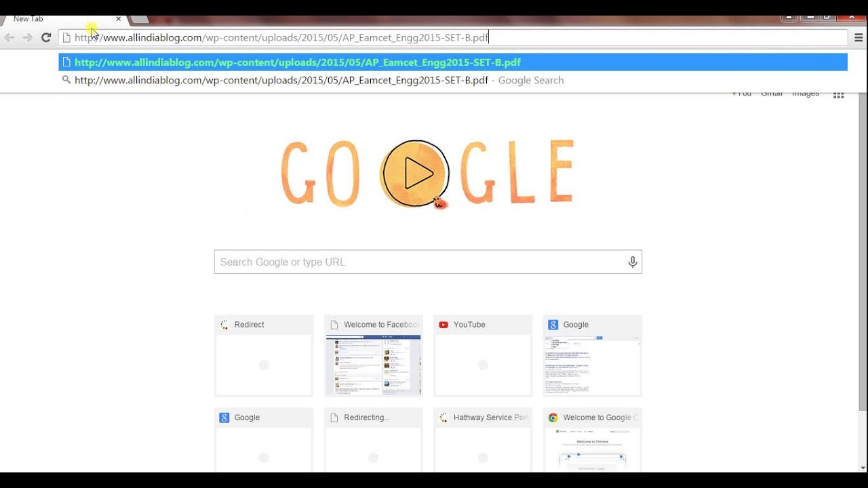Image resolution: width=868 pixels, height=488 pixels.
Task: Click the Chrome favicon on Welcome tile
Action: tap(553, 418)
